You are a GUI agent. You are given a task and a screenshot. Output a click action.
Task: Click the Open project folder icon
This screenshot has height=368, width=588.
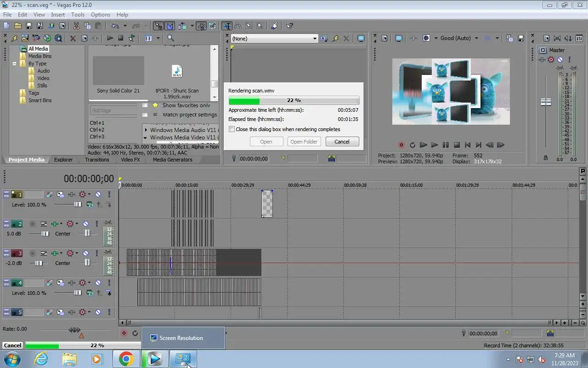pos(17,26)
